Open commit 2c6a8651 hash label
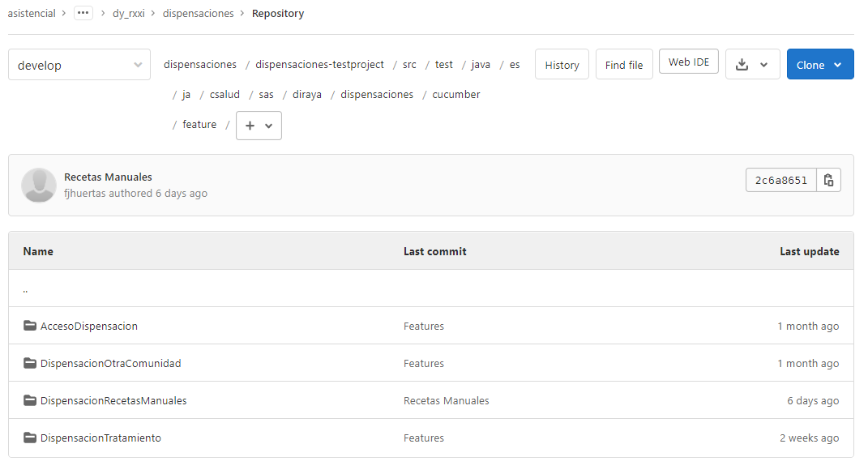Screen dimensions: 868x474 click(781, 180)
